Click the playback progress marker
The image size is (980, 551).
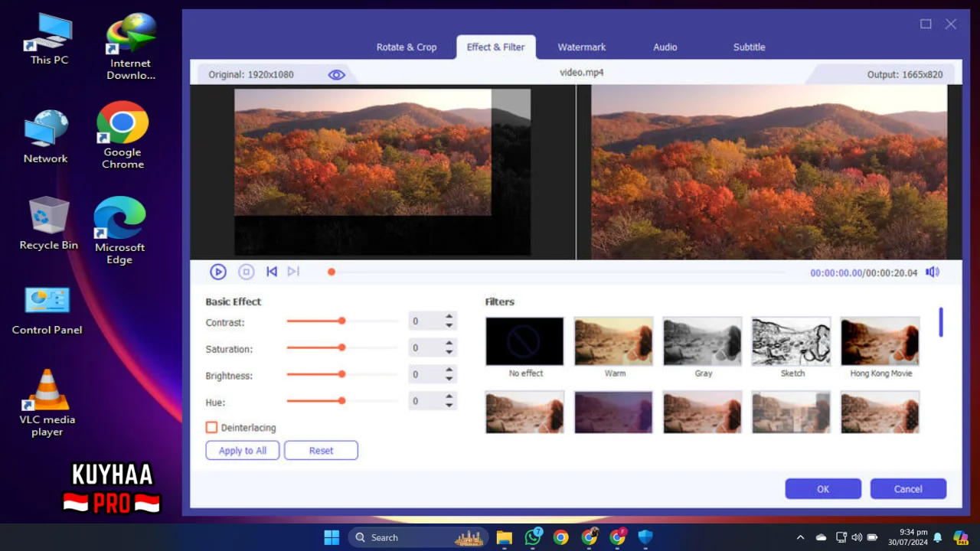[x=332, y=272]
